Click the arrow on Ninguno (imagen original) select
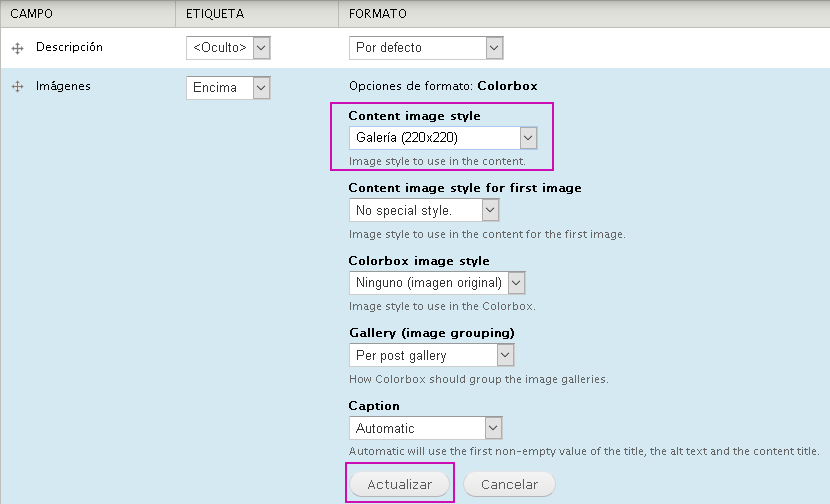 517,283
